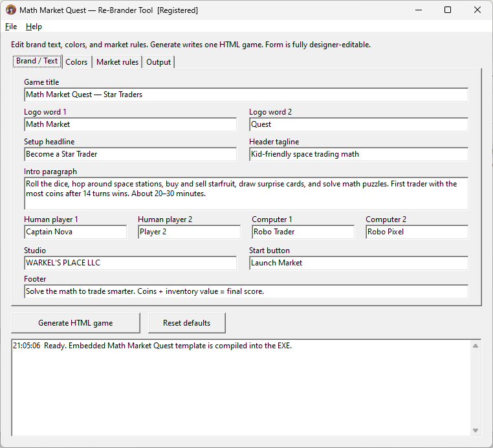Click into the Logo word 2 field
The image size is (493, 448).
(358, 124)
